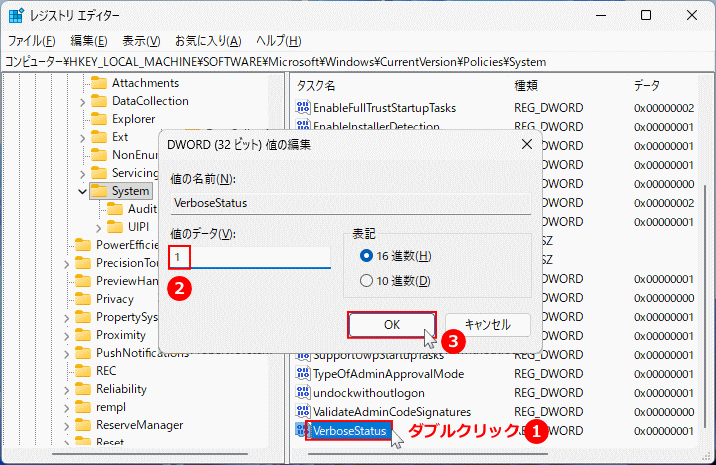Expand the Reliability tree node
Image resolution: width=716 pixels, height=465 pixels.
tap(66, 390)
